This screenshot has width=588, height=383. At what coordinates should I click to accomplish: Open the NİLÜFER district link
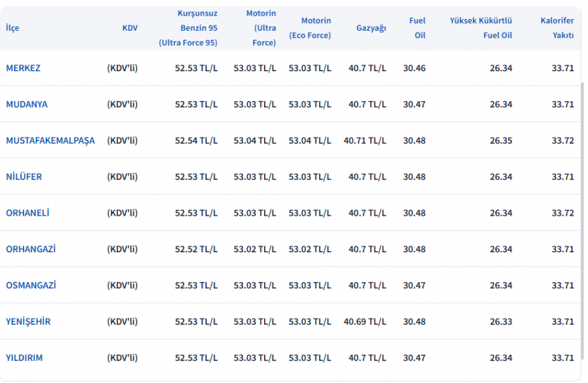coord(24,176)
